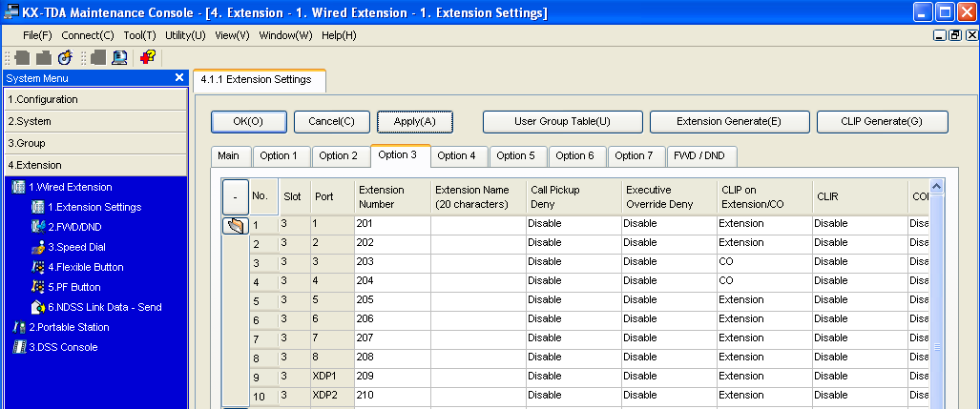This screenshot has width=980, height=409.
Task: Select 3.DSS Console in the tree
Action: [63, 347]
